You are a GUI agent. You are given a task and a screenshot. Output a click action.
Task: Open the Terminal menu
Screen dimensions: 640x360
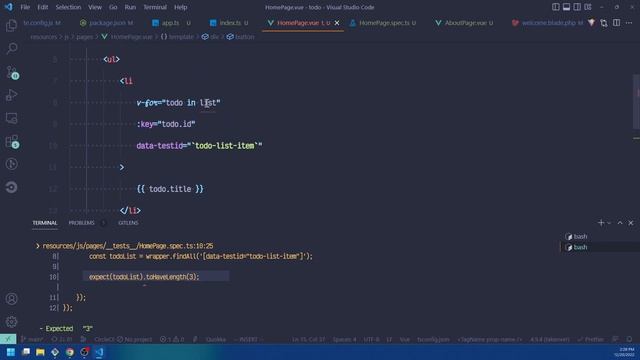coord(155,7)
